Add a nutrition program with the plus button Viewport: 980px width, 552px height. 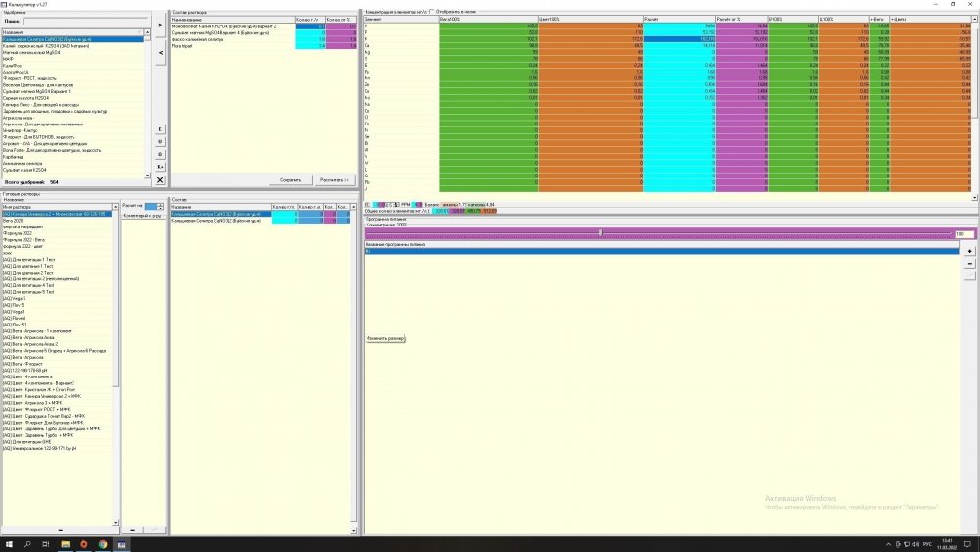pos(969,251)
